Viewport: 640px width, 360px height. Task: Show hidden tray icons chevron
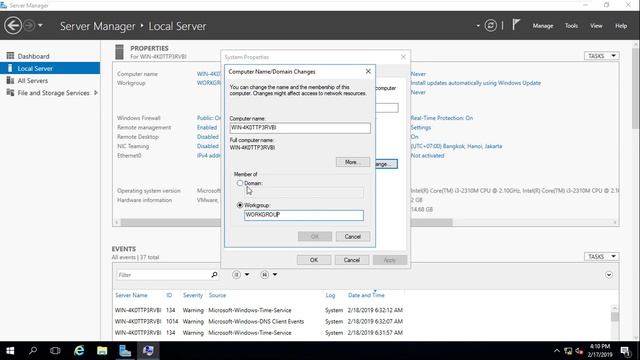557,351
